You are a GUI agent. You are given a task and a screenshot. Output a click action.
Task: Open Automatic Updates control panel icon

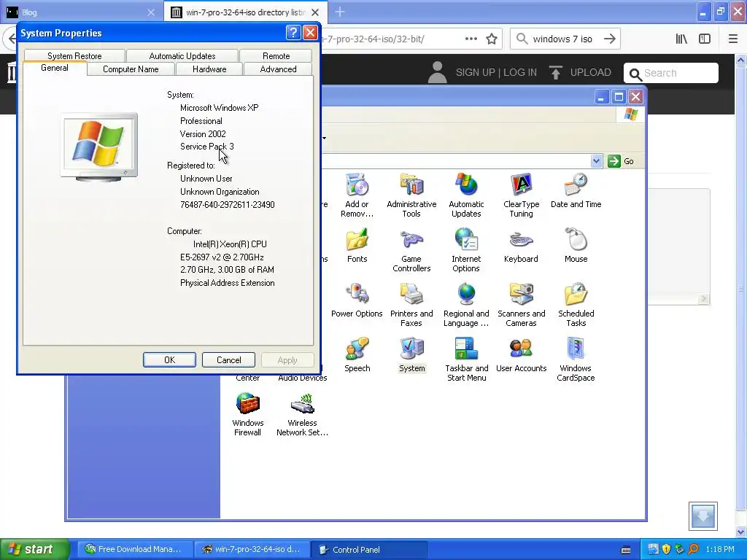[466, 195]
